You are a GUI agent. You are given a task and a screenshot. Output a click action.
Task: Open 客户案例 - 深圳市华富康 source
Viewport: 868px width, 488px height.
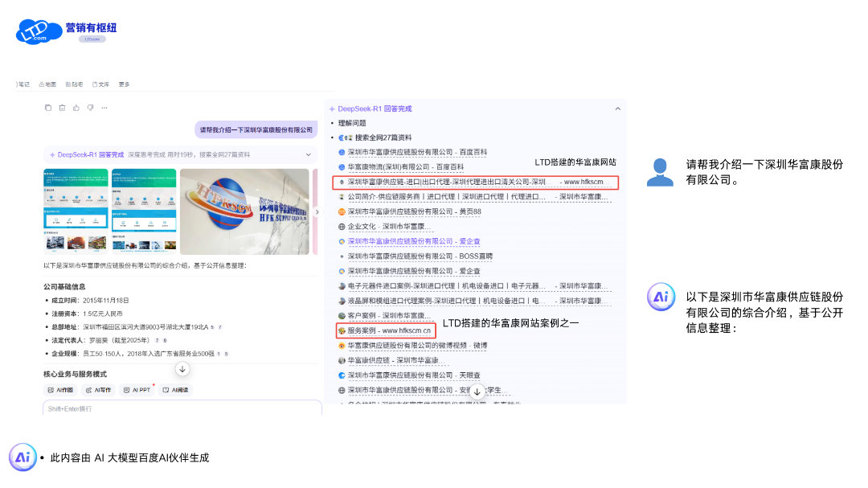[x=389, y=316]
